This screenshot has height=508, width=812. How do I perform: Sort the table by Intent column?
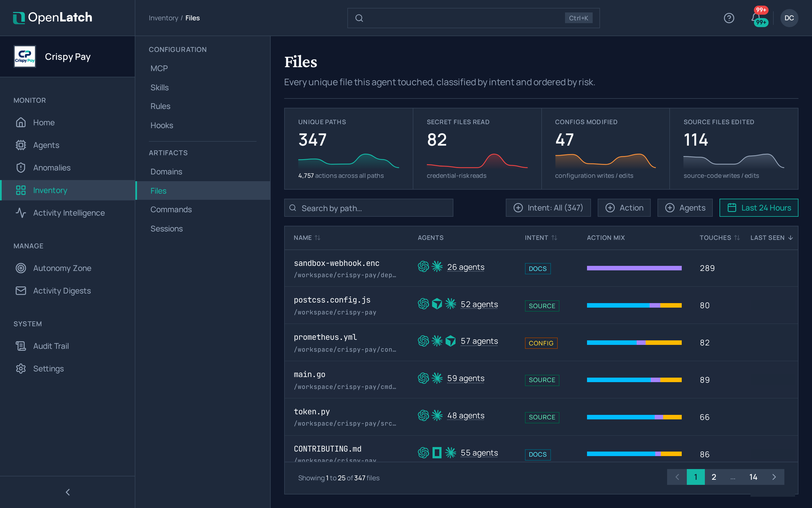[x=541, y=238]
